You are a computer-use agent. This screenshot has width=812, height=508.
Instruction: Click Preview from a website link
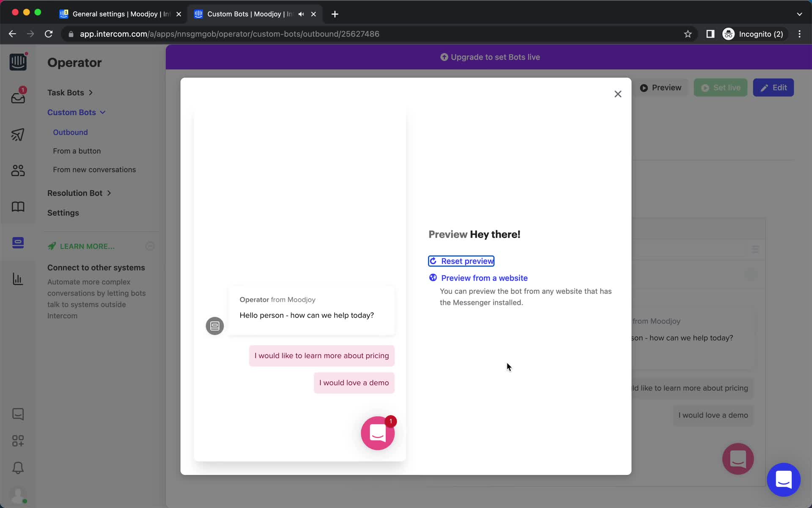478,278
